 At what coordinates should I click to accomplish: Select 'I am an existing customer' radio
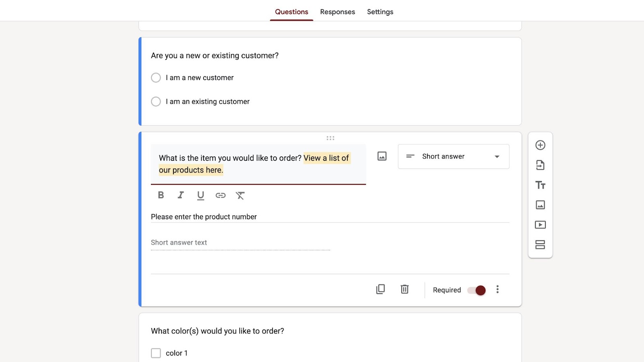[156, 101]
